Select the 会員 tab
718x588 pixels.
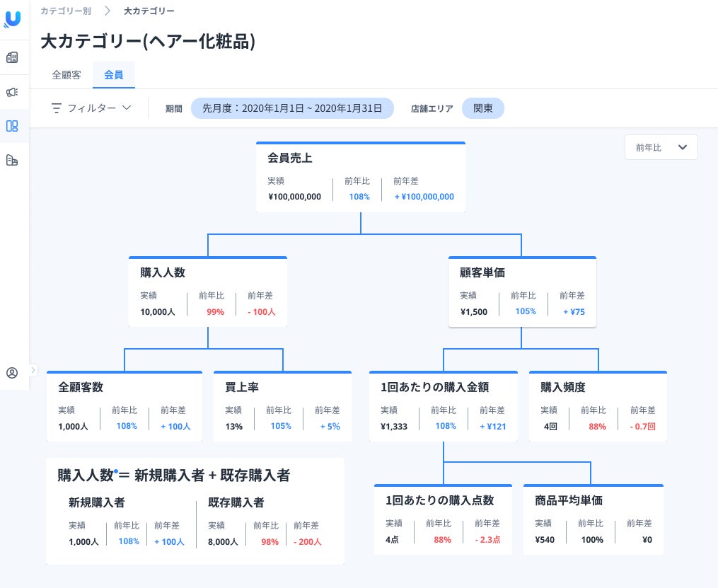pos(114,74)
